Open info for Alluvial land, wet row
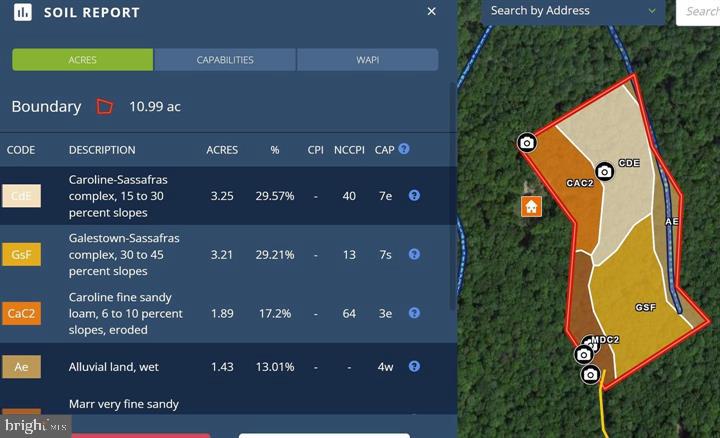This screenshot has height=438, width=720. (x=414, y=367)
